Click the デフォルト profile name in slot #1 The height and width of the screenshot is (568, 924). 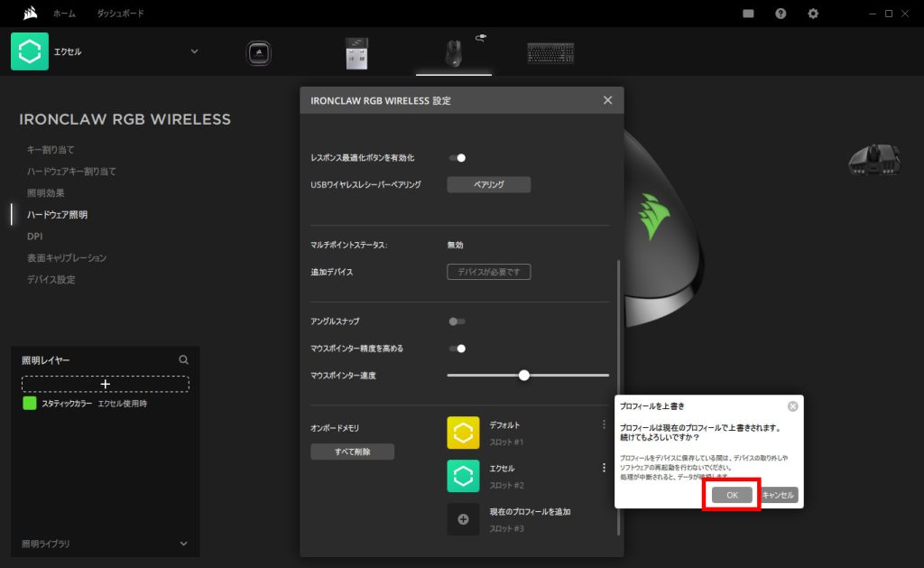[x=504, y=425]
